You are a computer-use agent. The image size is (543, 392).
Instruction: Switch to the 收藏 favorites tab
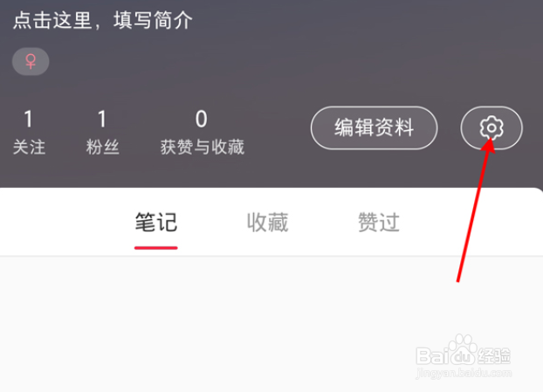click(x=268, y=222)
